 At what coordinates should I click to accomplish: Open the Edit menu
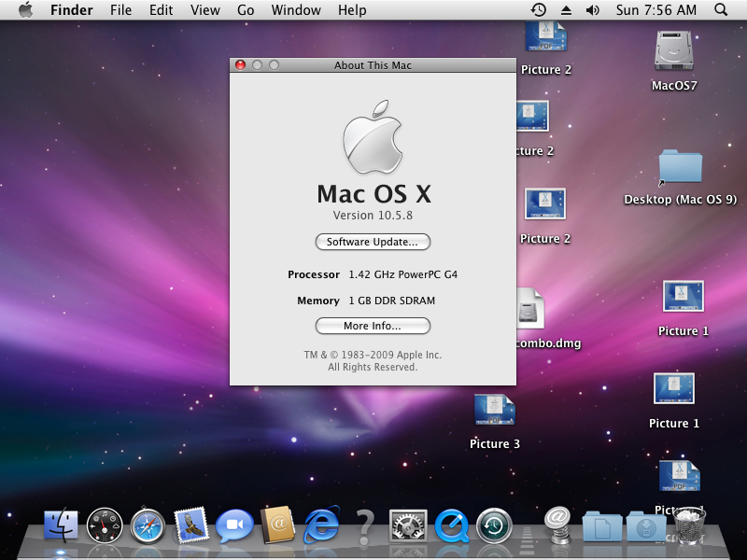[161, 10]
